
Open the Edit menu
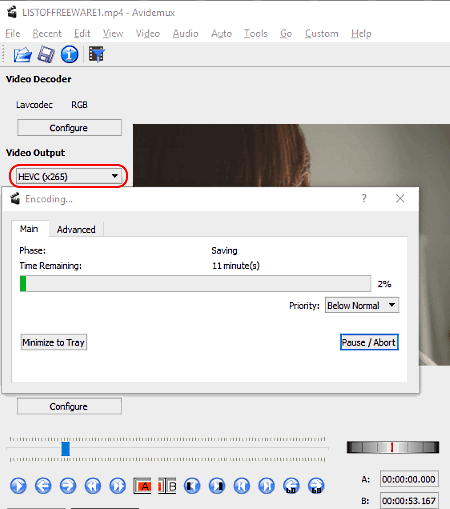(x=82, y=34)
